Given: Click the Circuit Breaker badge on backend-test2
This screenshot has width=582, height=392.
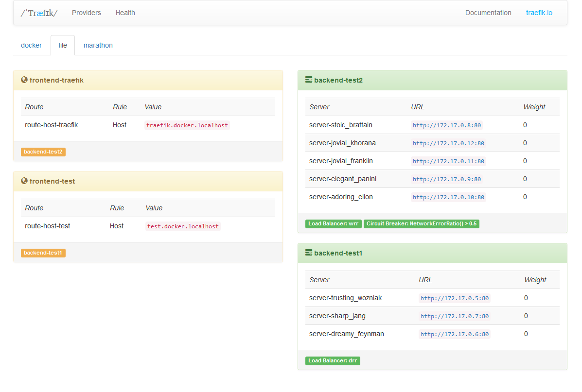Looking at the screenshot, I should (x=422, y=223).
